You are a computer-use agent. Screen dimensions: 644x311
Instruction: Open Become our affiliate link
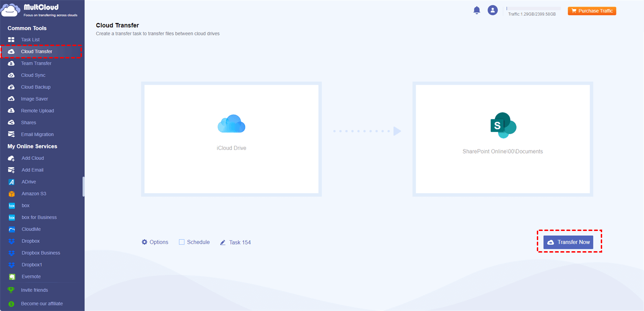(42, 304)
